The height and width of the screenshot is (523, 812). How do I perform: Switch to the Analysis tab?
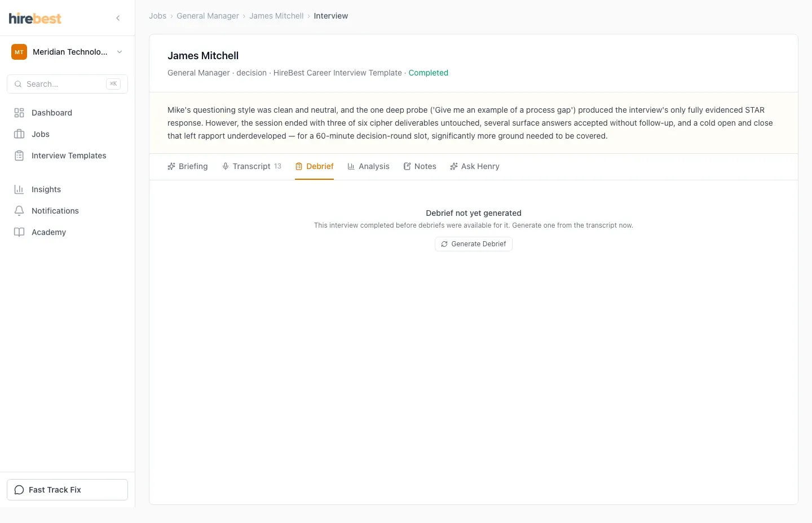tap(368, 166)
